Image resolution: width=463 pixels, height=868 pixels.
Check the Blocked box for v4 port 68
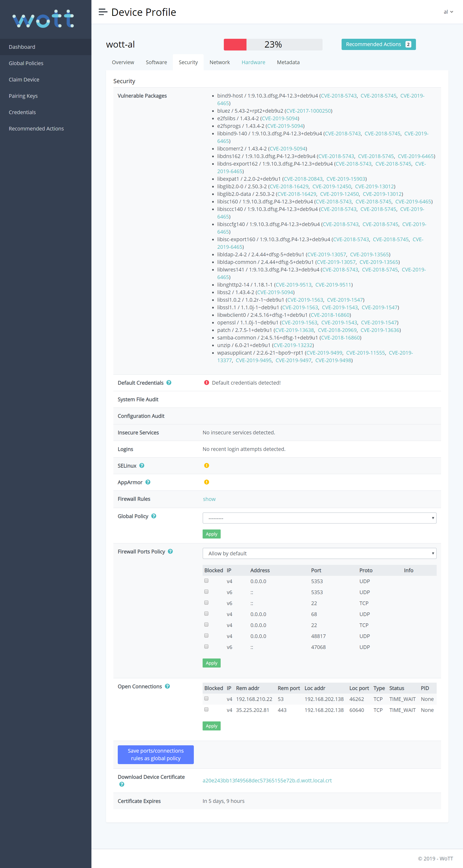[206, 614]
